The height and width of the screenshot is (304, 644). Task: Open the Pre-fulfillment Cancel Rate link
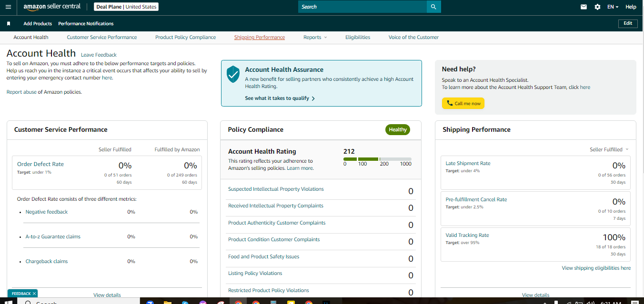[476, 199]
